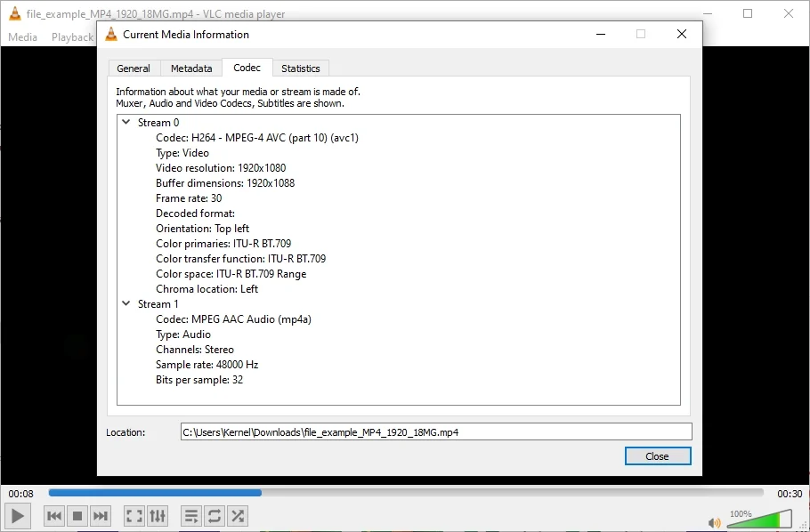This screenshot has width=810, height=532.
Task: Collapse the Stream 0 tree node
Action: click(126, 123)
